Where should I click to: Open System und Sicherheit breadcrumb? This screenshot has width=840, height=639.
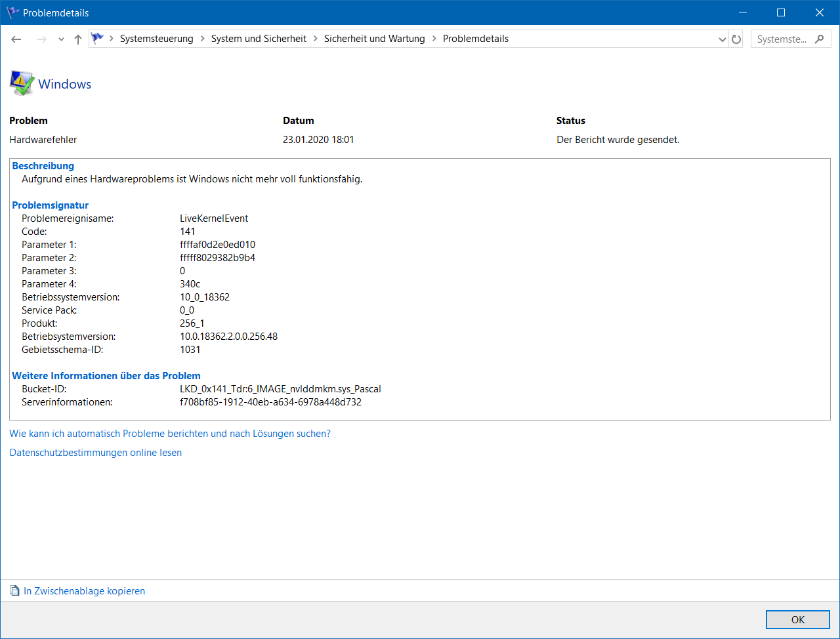click(x=259, y=39)
